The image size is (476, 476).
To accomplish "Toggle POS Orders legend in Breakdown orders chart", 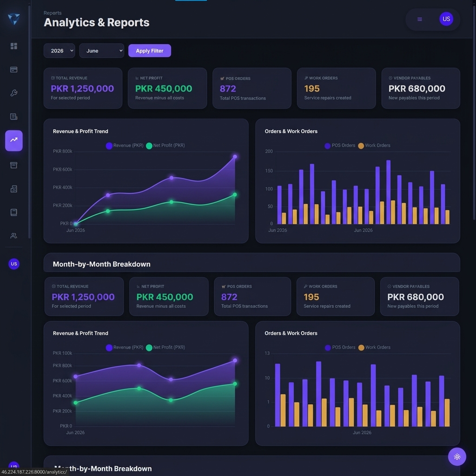I will click(x=340, y=347).
